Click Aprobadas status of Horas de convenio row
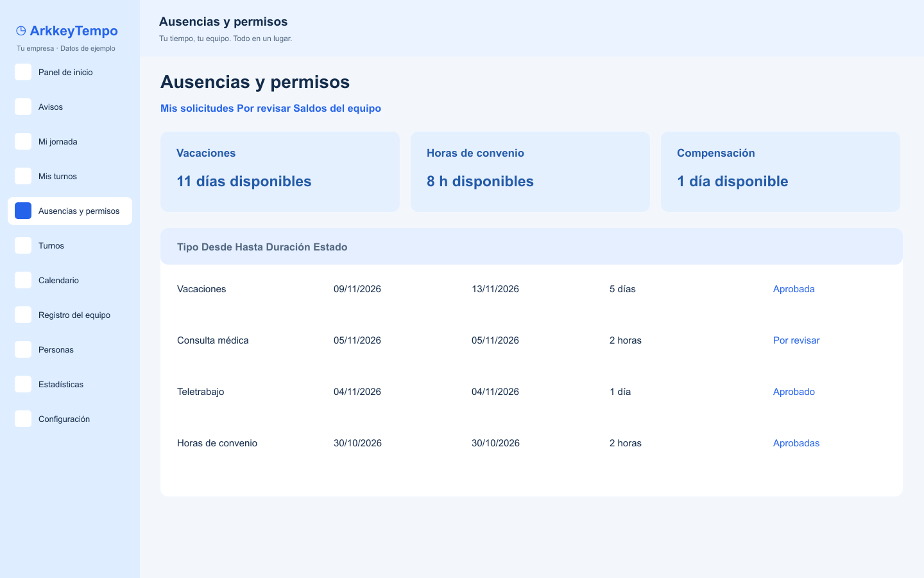The image size is (924, 578). [x=796, y=443]
